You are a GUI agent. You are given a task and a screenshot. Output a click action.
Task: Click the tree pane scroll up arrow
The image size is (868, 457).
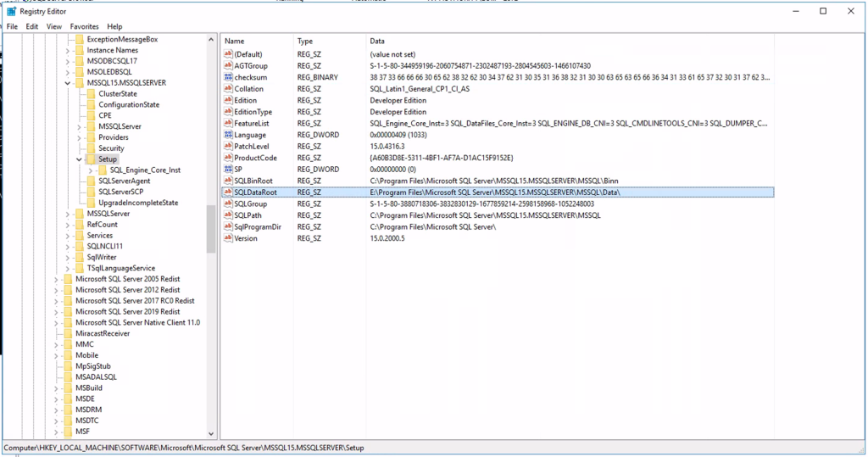coord(211,40)
